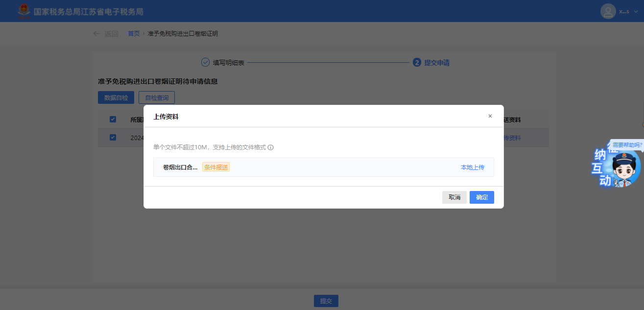Screen dimensions: 644x310
Task: Click the 填写明细表 step checkmark icon
Action: click(x=205, y=63)
